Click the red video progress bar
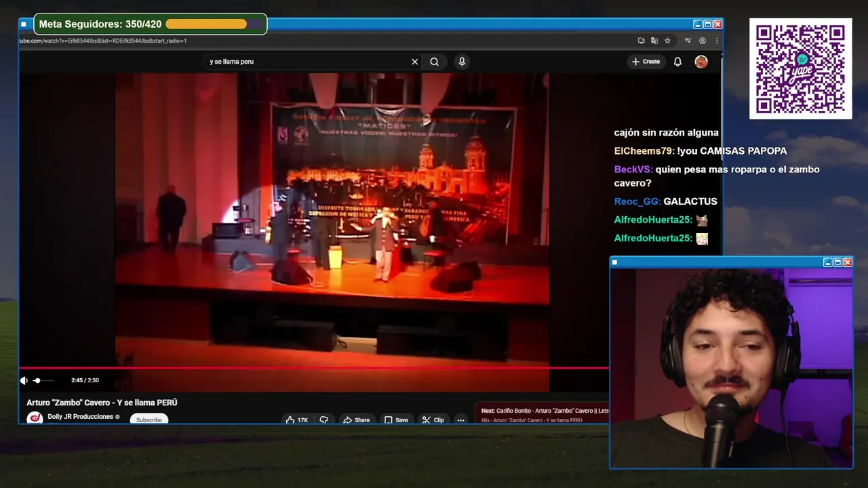Image resolution: width=868 pixels, height=488 pixels. pos(313,368)
